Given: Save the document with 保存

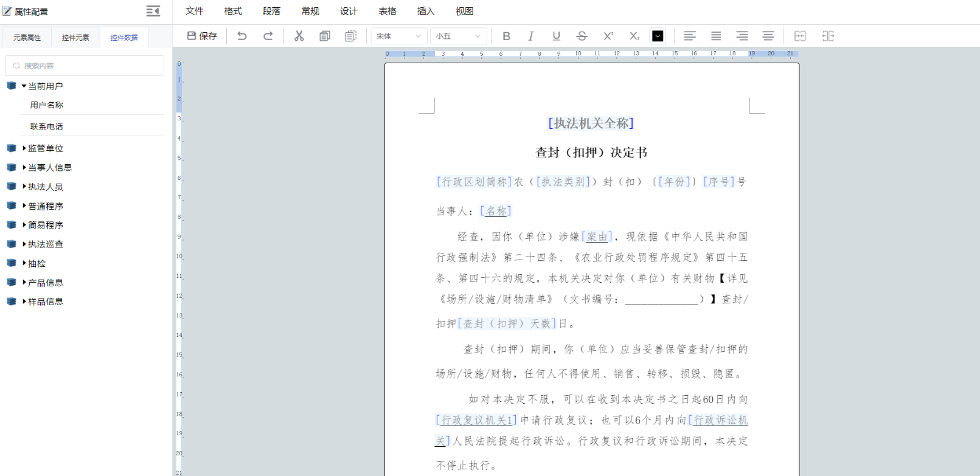Looking at the screenshot, I should (202, 36).
